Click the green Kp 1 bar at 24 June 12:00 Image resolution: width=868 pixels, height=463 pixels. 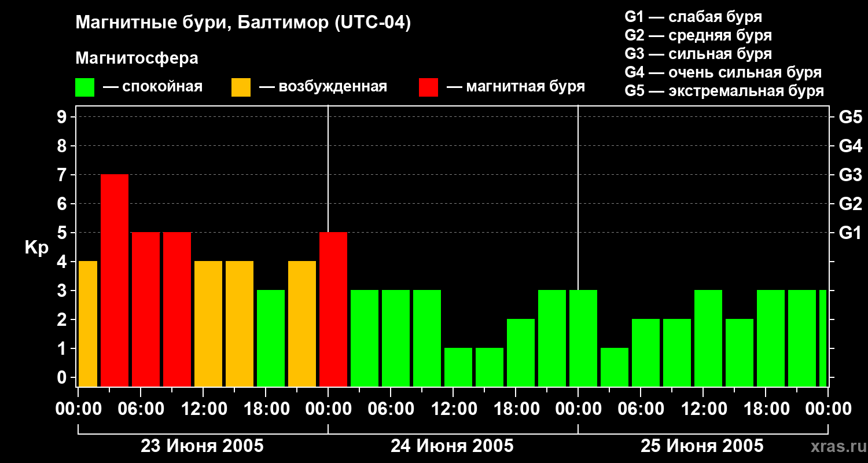[x=458, y=367]
